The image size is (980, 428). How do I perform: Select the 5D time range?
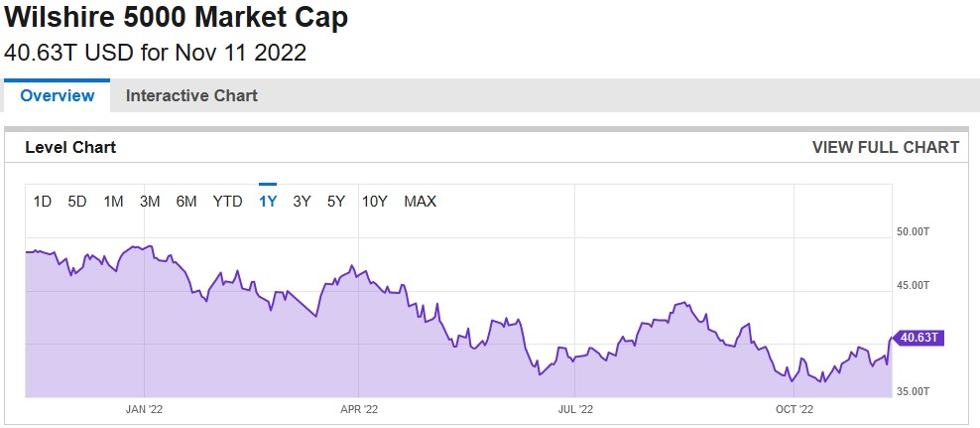[77, 202]
